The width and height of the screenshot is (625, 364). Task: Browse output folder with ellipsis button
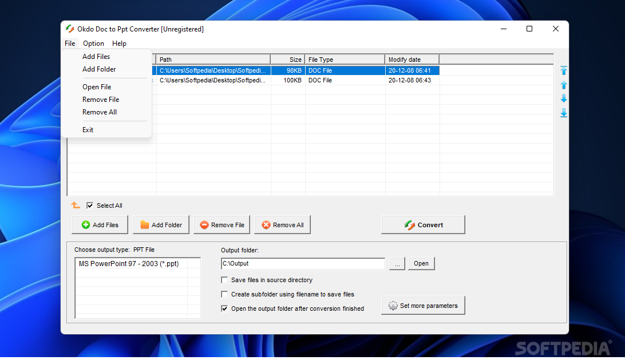[x=397, y=263]
